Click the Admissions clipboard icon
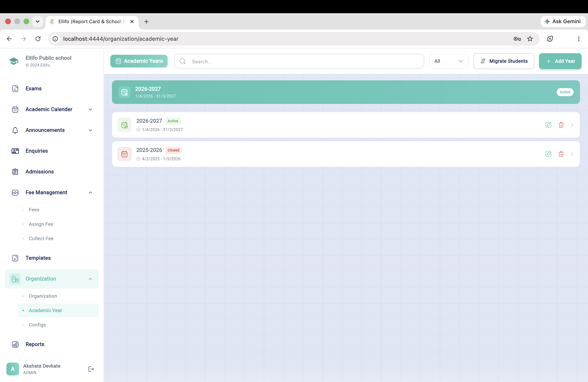The width and height of the screenshot is (588, 382). pos(15,171)
